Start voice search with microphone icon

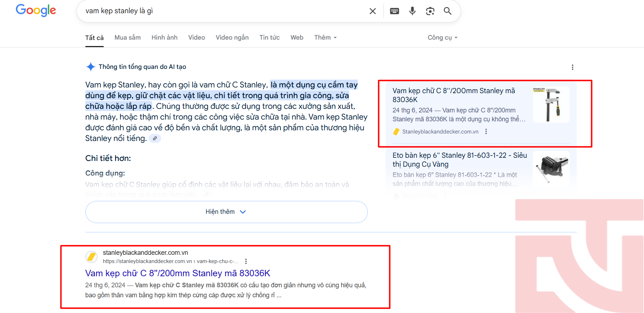(x=412, y=11)
